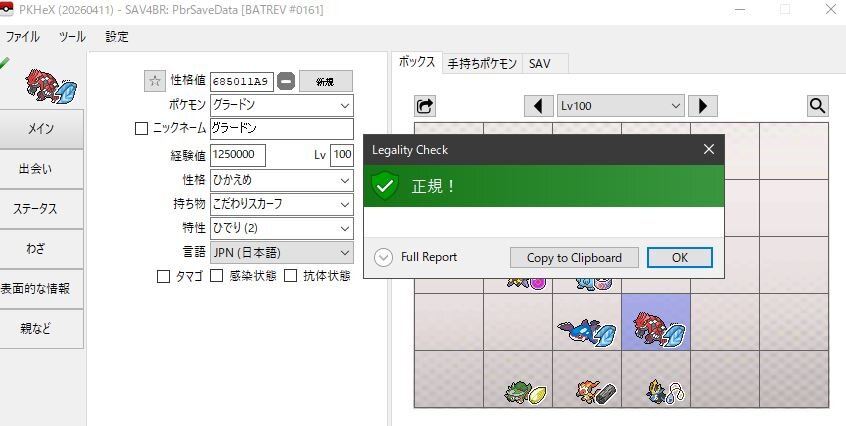Toggle the 感染状態 checkbox
The width and height of the screenshot is (846, 426).
215,276
